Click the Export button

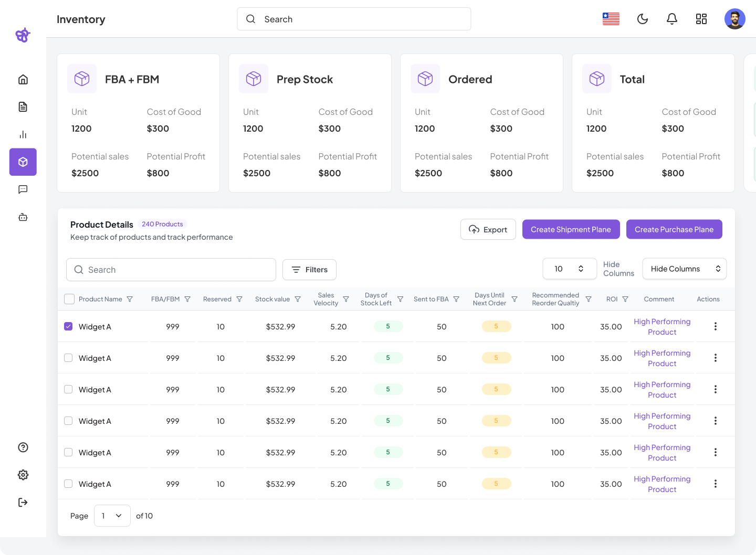click(x=488, y=229)
